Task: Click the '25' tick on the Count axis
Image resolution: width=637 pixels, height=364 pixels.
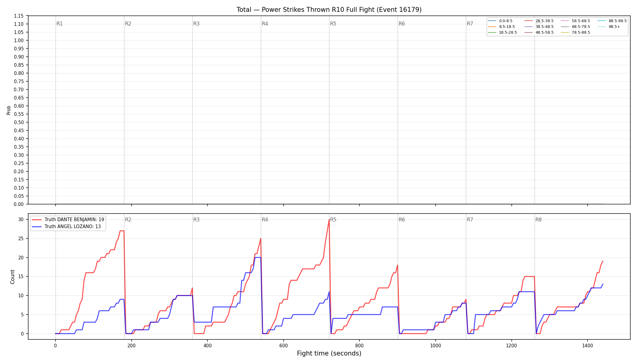Action: pos(21,239)
